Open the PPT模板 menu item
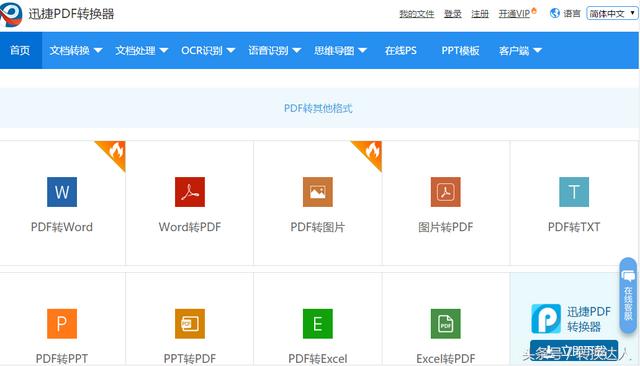Image resolution: width=640 pixels, height=366 pixels. 460,51
